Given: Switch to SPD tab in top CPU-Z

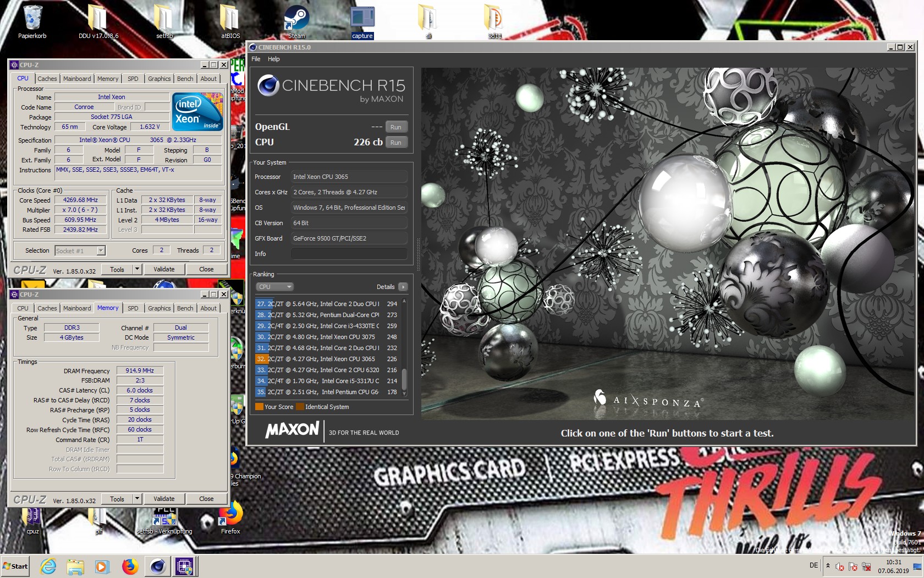Looking at the screenshot, I should (133, 79).
